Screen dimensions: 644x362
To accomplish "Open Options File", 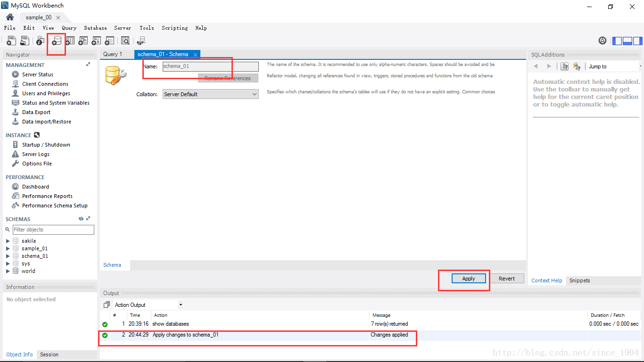I will (37, 164).
